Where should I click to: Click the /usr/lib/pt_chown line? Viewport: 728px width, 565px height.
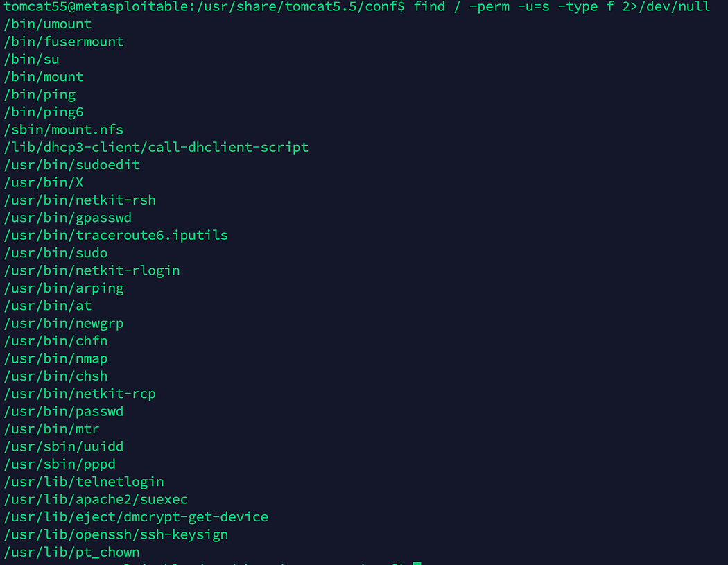(x=71, y=553)
